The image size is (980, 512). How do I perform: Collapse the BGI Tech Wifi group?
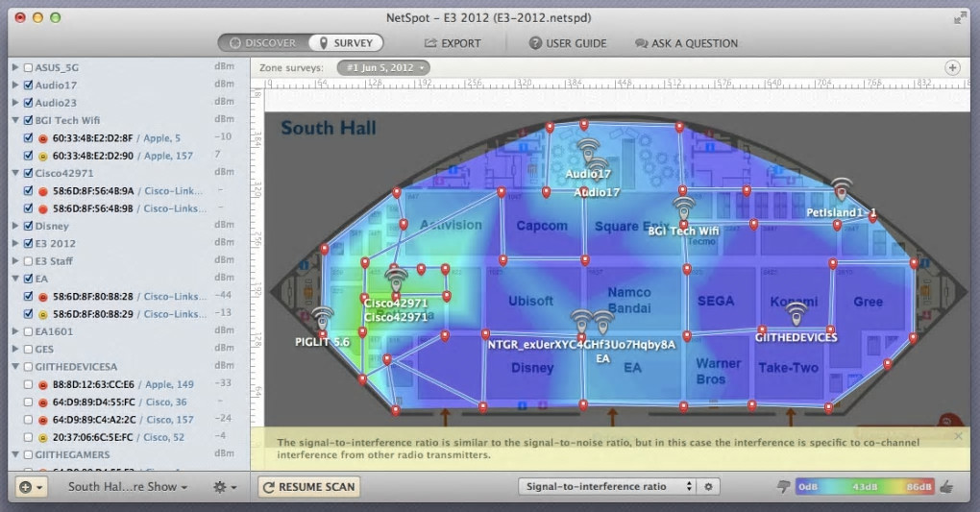click(15, 120)
